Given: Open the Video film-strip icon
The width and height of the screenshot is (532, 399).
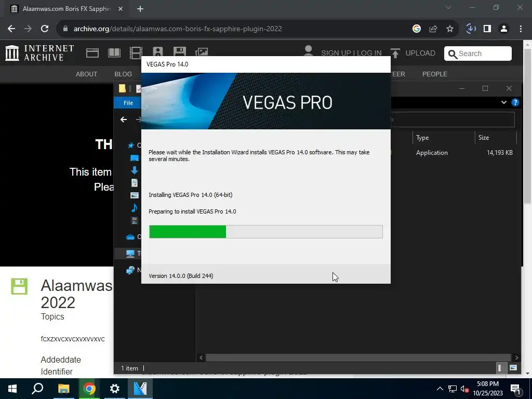Looking at the screenshot, I should (136, 53).
